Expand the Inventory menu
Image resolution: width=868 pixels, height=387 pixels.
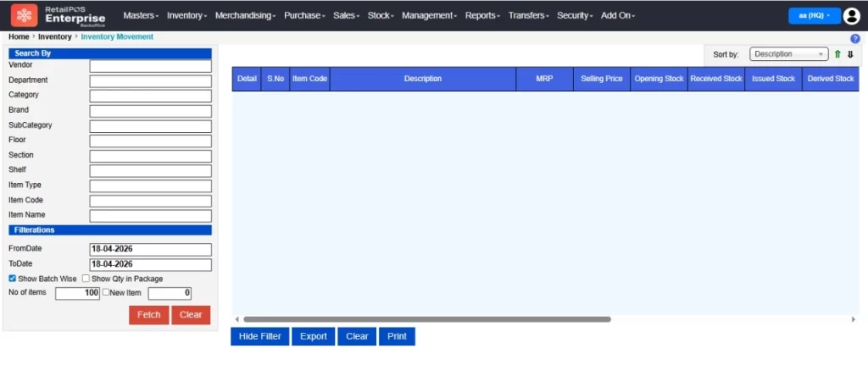(x=187, y=15)
